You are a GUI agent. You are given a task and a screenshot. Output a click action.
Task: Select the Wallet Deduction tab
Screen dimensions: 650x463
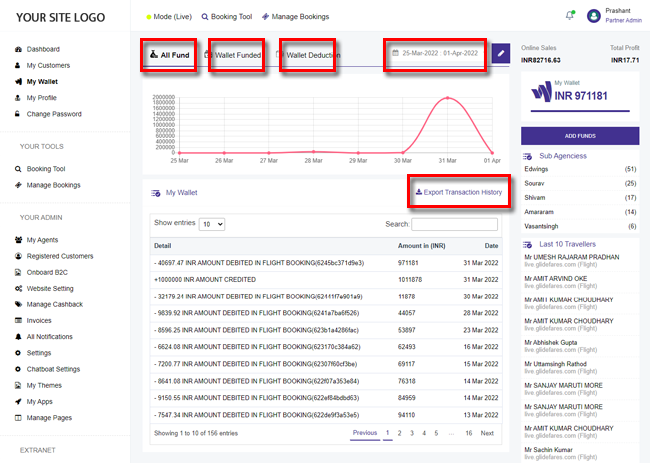(x=308, y=54)
